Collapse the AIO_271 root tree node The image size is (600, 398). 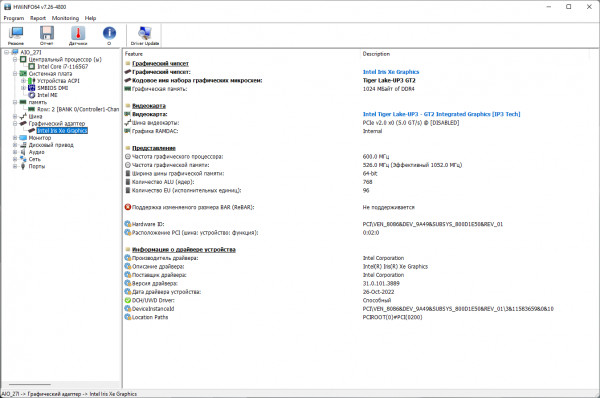point(7,52)
